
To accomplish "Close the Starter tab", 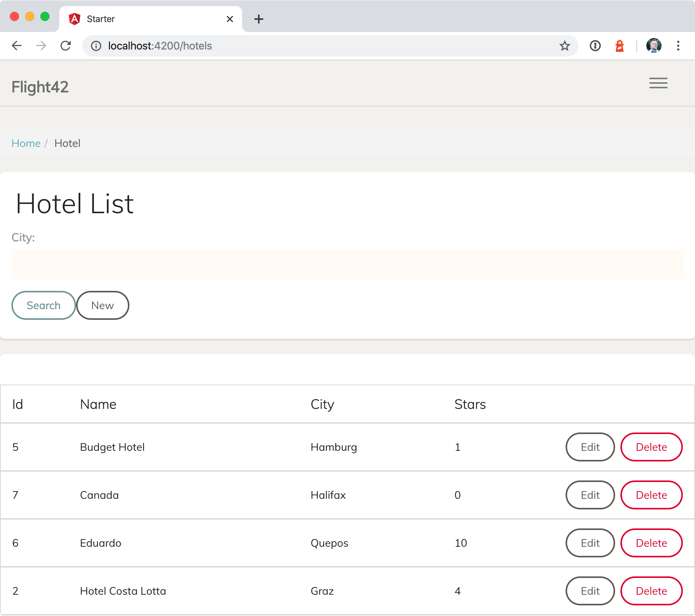I will (230, 19).
